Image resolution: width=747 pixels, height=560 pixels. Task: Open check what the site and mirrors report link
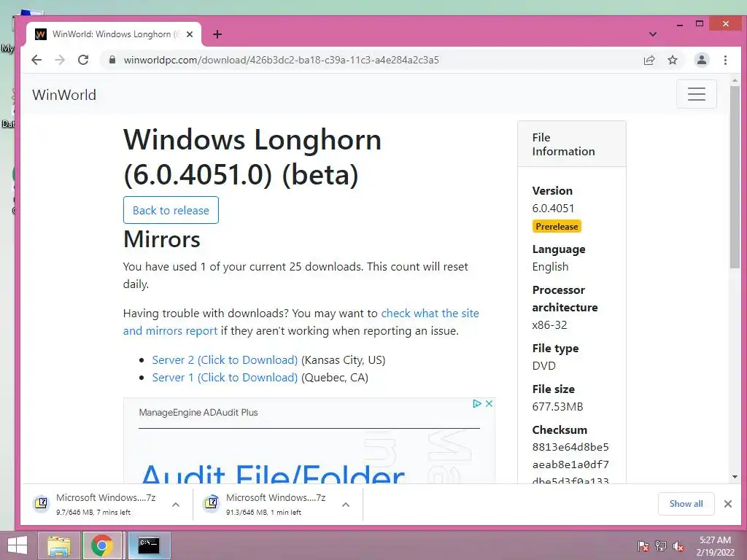click(x=301, y=322)
